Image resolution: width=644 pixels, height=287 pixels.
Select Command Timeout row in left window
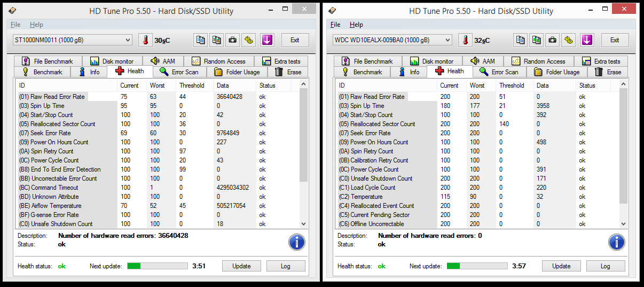[158, 188]
